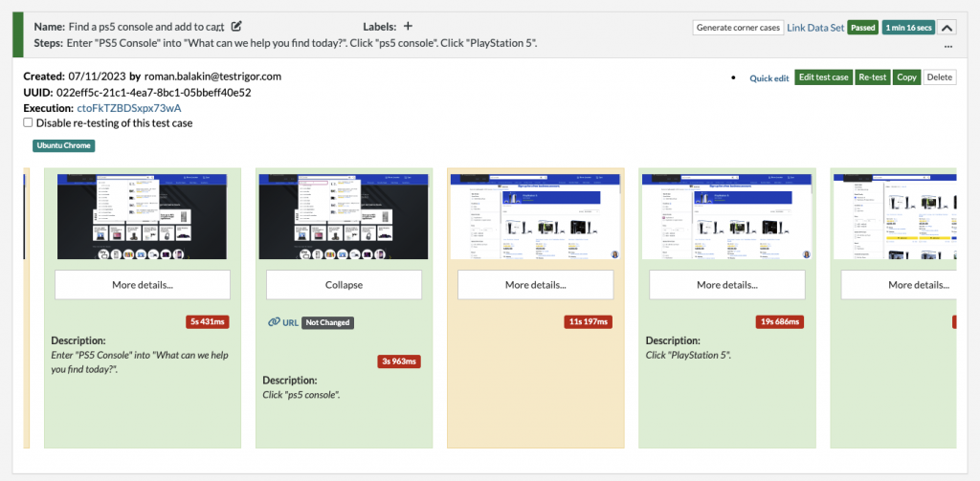Toggle Disable re-testing of this test case
Viewport: 980px width, 481px height.
28,122
